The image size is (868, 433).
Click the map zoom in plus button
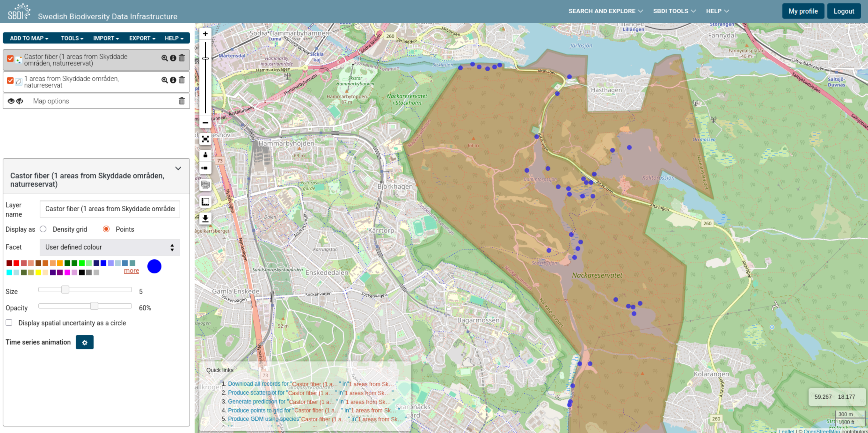205,34
